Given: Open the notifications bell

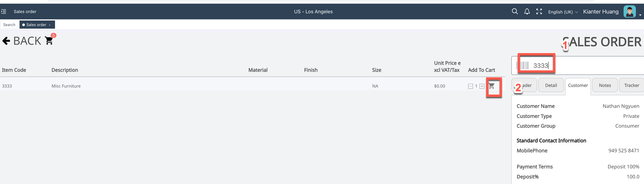Looking at the screenshot, I should 527,12.
